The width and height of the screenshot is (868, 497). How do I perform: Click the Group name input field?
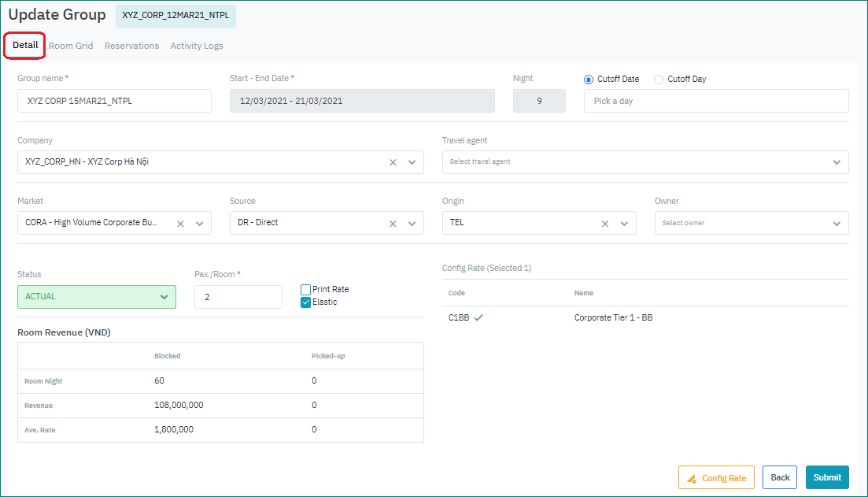pyautogui.click(x=114, y=101)
